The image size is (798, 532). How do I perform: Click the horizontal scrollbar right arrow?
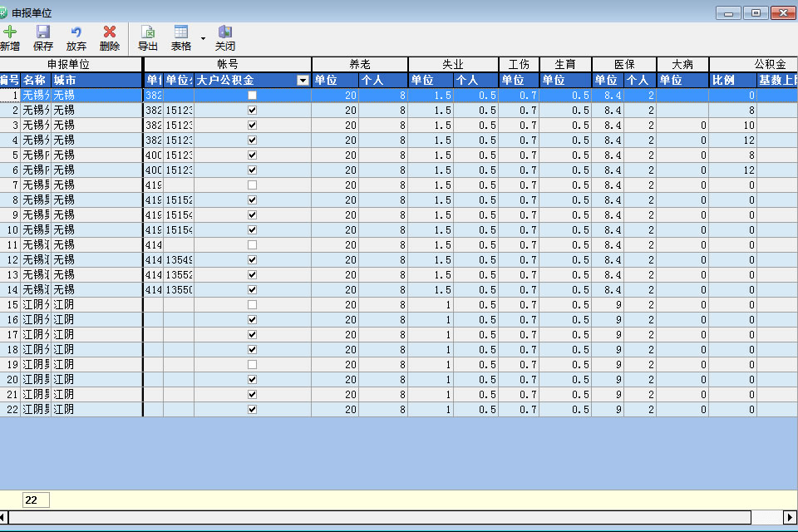[x=790, y=517]
